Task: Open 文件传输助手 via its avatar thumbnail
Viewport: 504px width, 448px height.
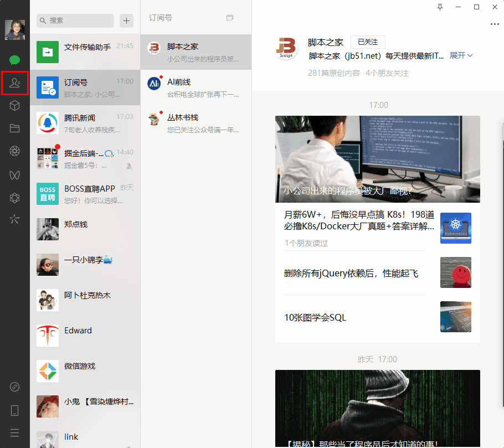Action: coord(47,52)
